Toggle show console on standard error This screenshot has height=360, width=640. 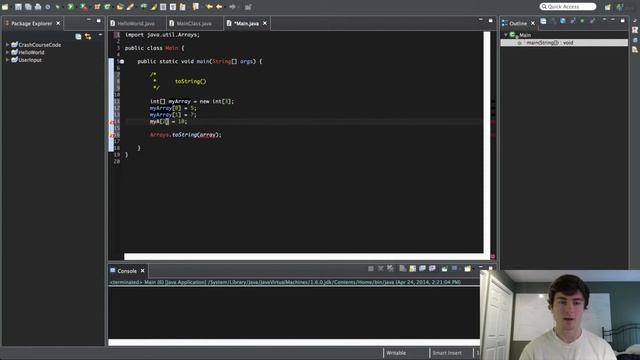(x=432, y=269)
